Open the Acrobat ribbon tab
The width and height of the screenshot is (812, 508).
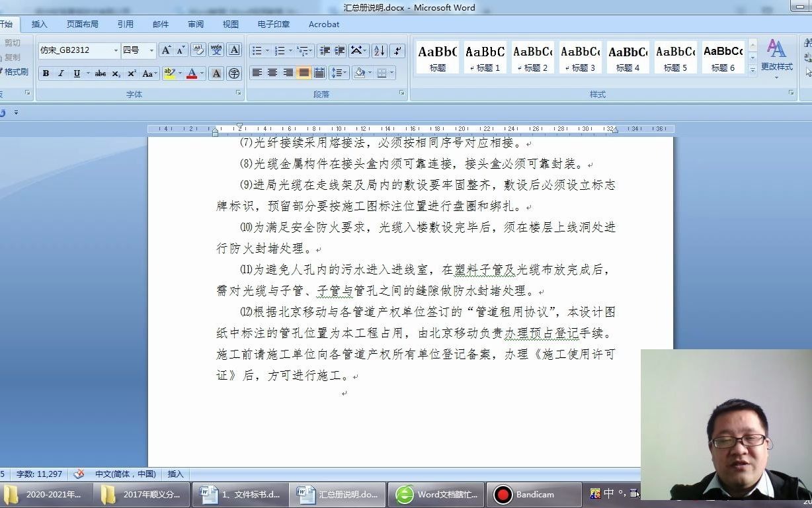(x=323, y=24)
